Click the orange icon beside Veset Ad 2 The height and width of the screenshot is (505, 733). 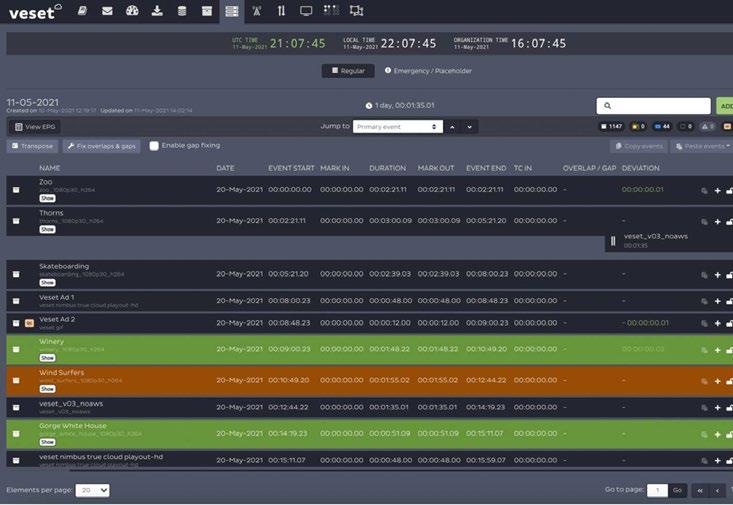pos(29,323)
